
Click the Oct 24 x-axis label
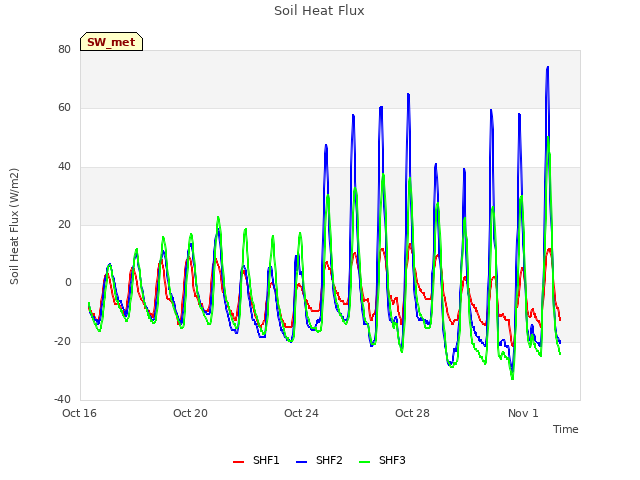click(x=301, y=413)
